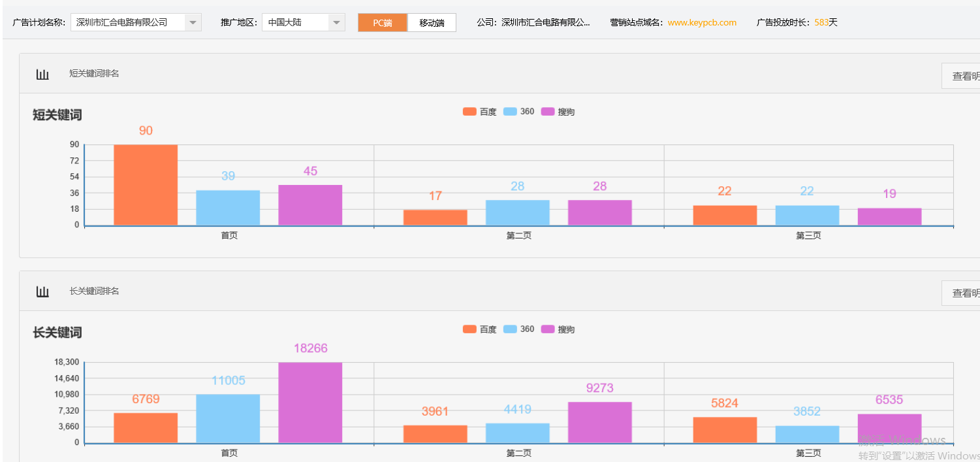The height and width of the screenshot is (462, 980).
Task: Switch to the PC端 tab
Action: [x=383, y=23]
